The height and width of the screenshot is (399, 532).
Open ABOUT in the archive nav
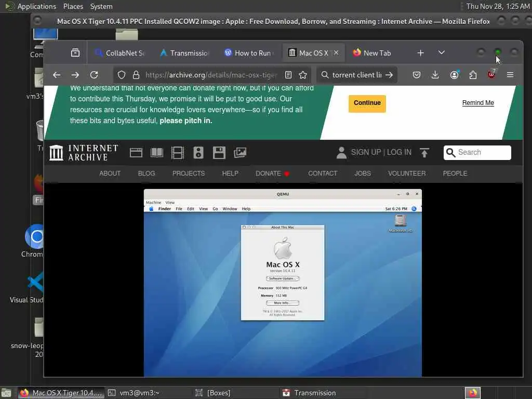click(110, 174)
